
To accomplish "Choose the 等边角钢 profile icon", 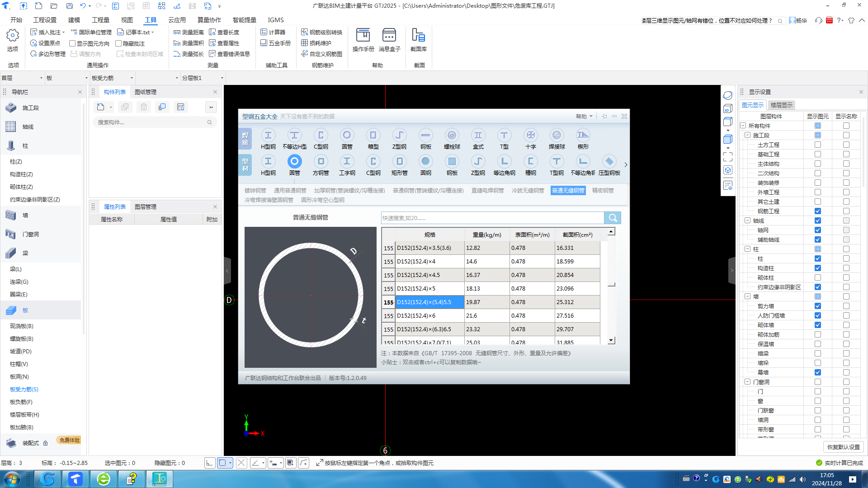I will tap(505, 161).
